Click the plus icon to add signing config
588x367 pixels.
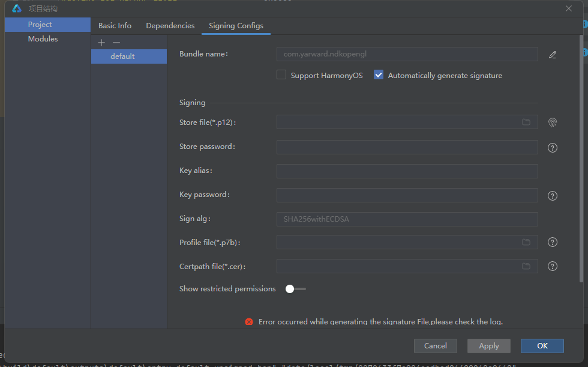101,43
